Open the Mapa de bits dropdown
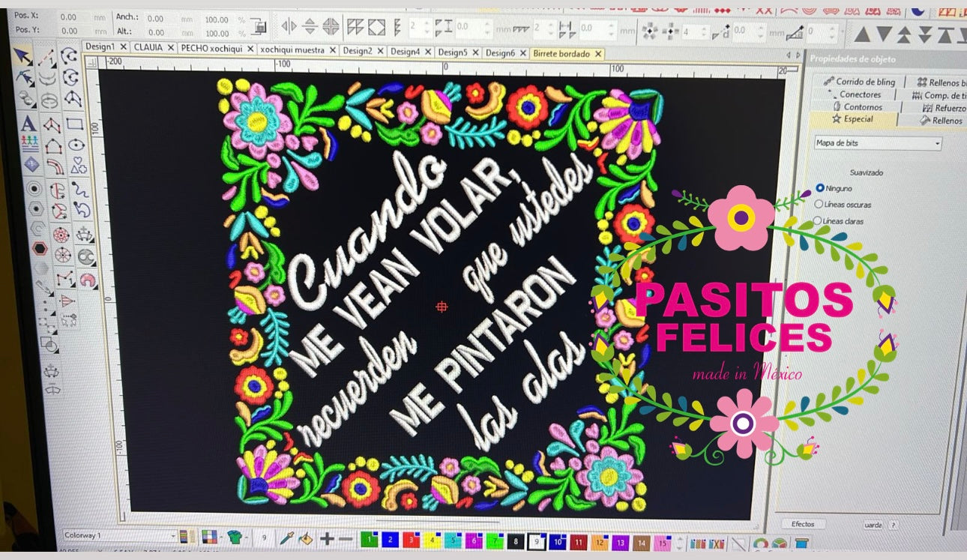Screen dimensions: 967x560 [x=877, y=143]
